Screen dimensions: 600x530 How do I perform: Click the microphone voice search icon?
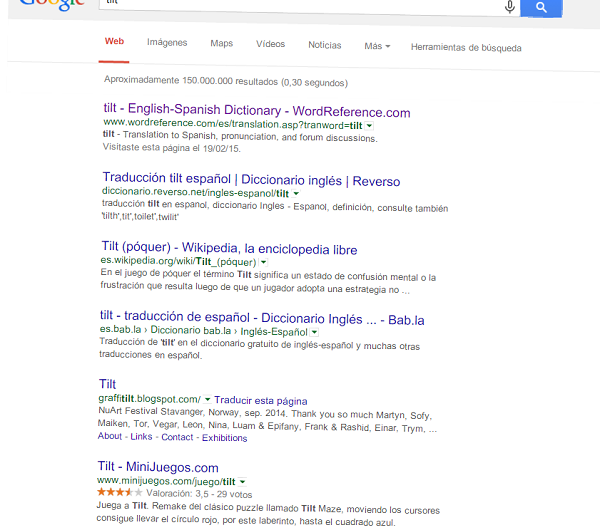(x=509, y=6)
